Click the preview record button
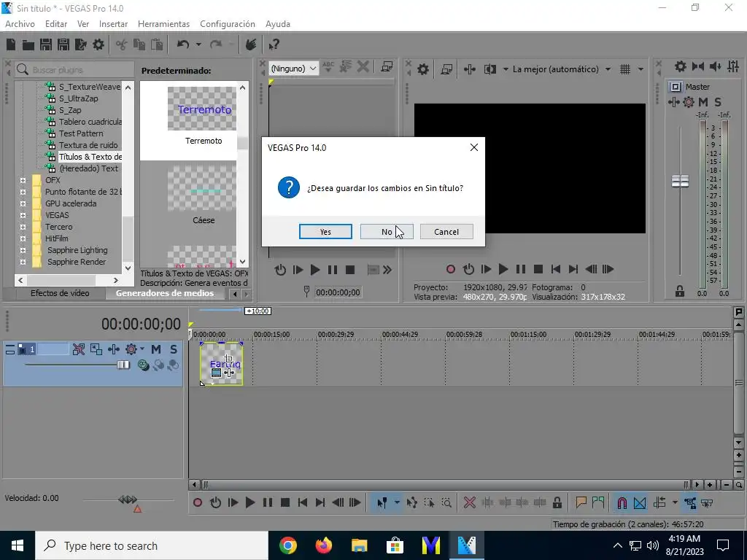Screen dimensions: 747x560 [x=451, y=270]
